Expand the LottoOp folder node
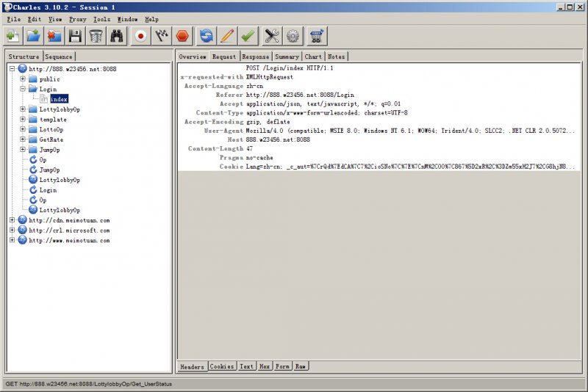This screenshot has width=588, height=392. [x=23, y=129]
